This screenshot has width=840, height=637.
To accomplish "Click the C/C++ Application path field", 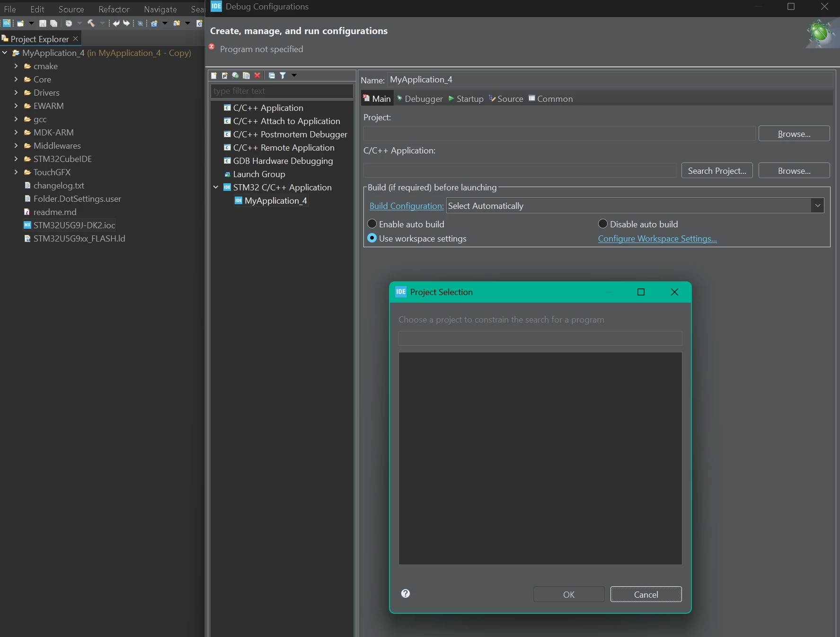I will [520, 170].
